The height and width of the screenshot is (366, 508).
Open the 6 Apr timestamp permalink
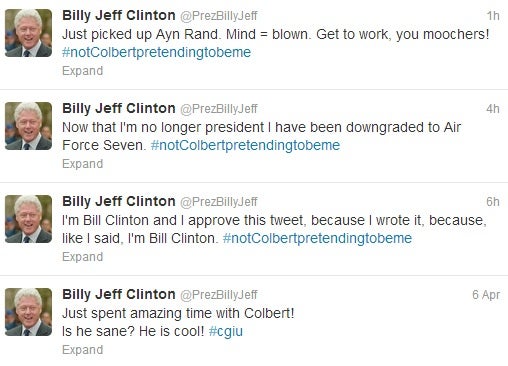[486, 295]
